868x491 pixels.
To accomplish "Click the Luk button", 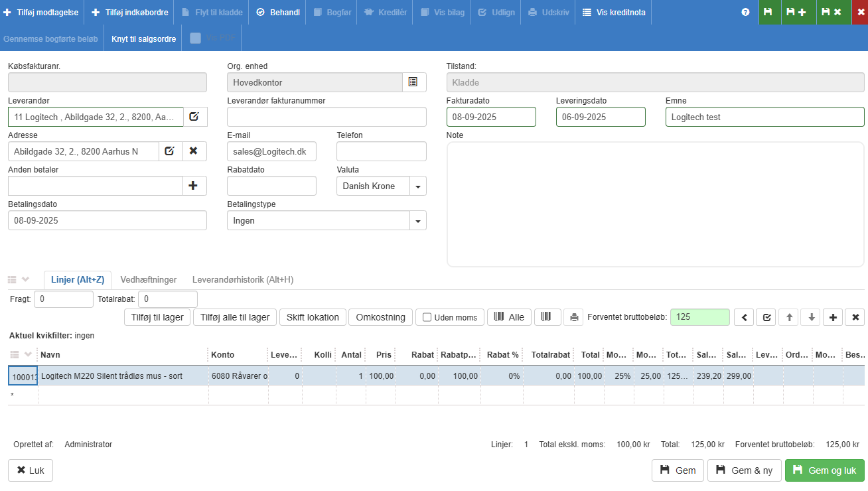I will [31, 470].
